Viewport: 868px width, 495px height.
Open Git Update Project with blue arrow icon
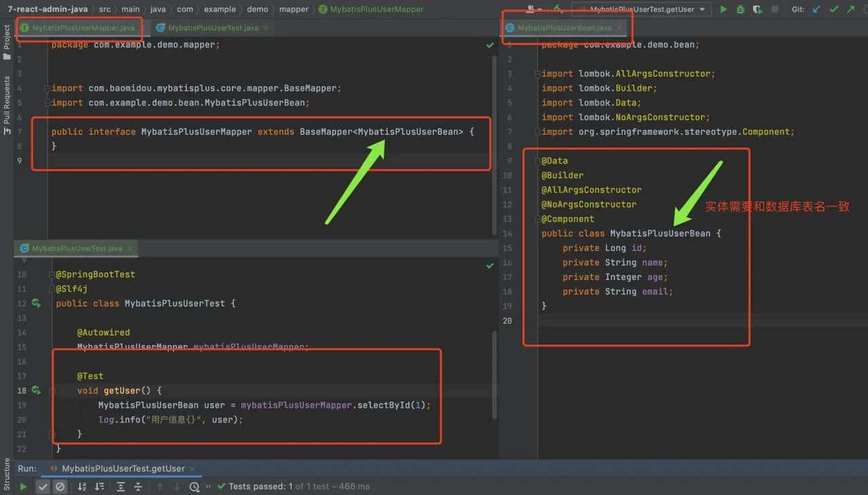coord(816,10)
